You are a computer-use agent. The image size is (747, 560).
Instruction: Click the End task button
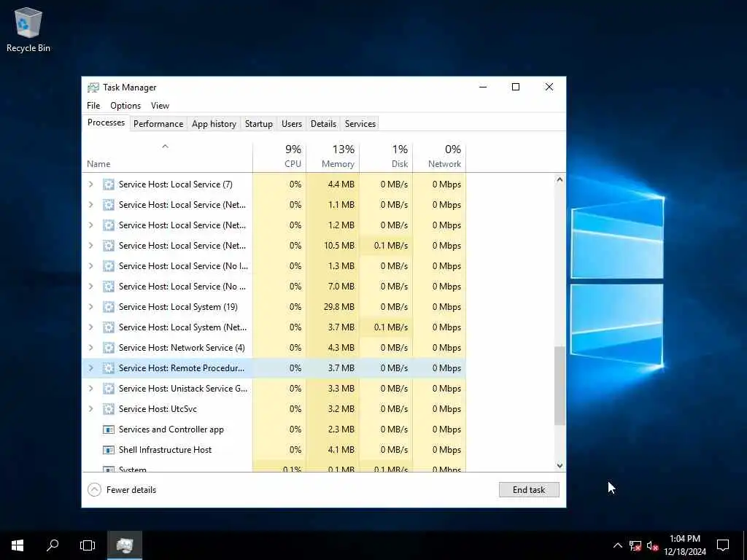pyautogui.click(x=529, y=489)
